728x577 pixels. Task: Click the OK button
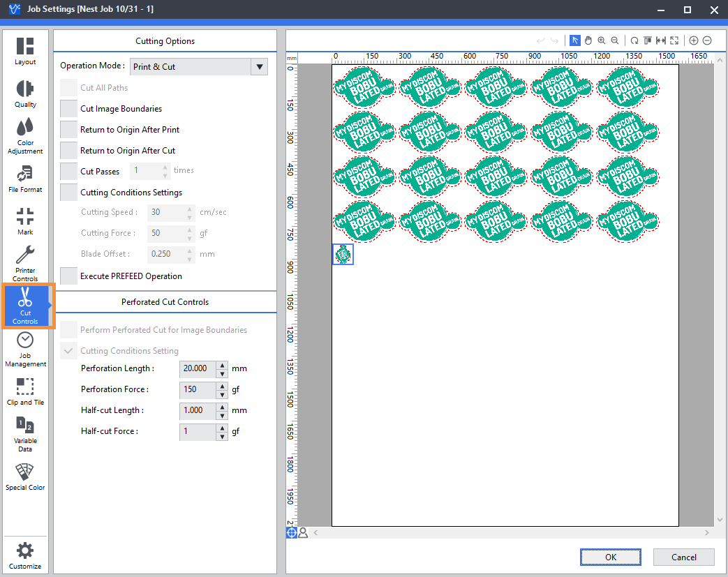610,557
